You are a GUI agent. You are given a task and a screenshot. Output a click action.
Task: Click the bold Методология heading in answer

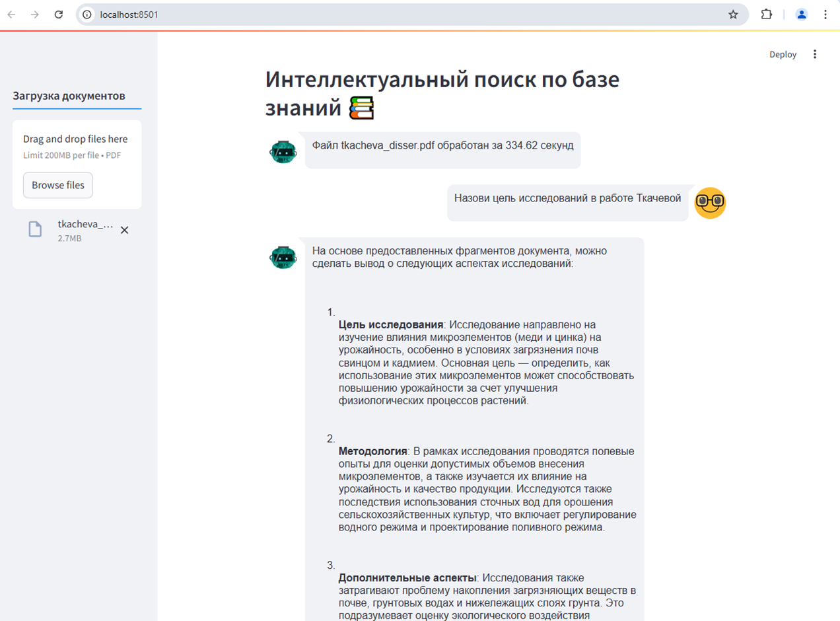(x=372, y=451)
